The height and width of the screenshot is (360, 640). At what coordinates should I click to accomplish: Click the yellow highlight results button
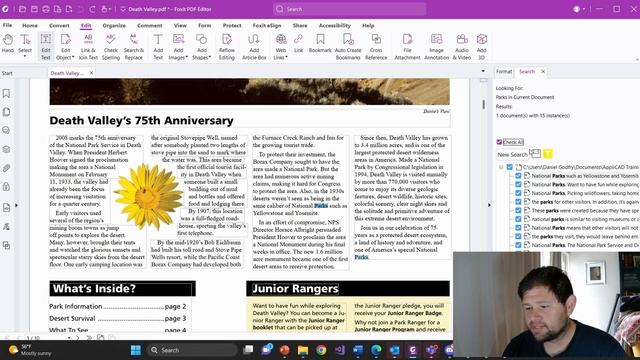pyautogui.click(x=548, y=153)
